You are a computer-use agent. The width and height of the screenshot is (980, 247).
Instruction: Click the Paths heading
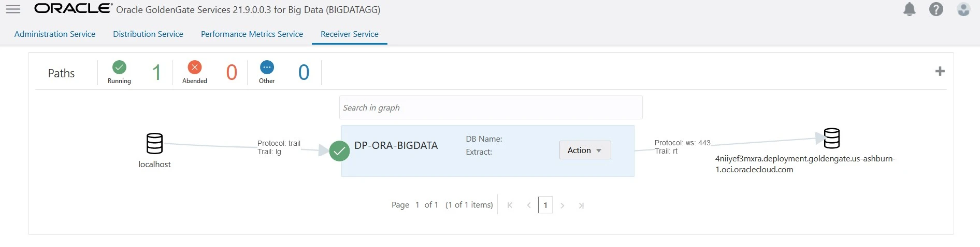[x=61, y=73]
